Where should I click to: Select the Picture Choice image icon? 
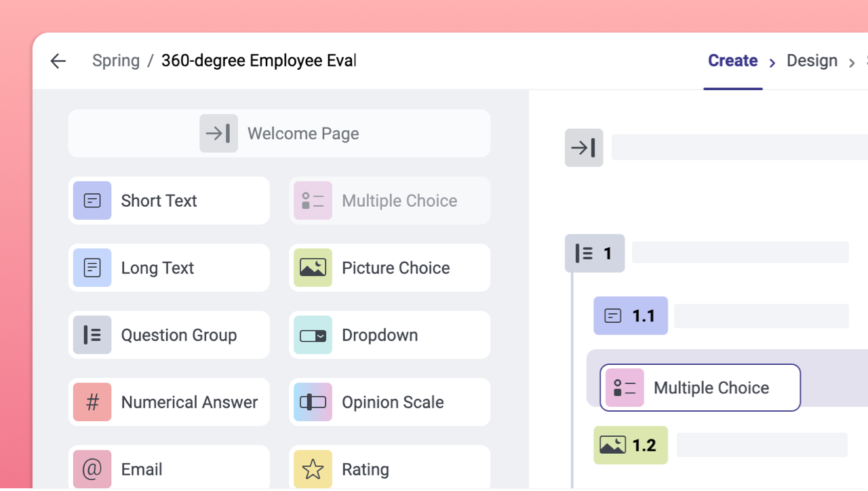point(313,268)
